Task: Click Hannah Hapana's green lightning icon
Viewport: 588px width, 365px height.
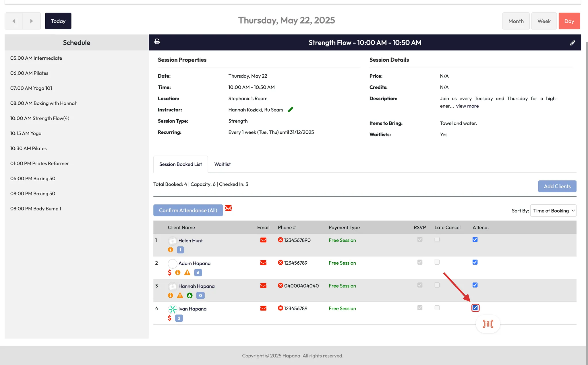Action: (x=189, y=295)
